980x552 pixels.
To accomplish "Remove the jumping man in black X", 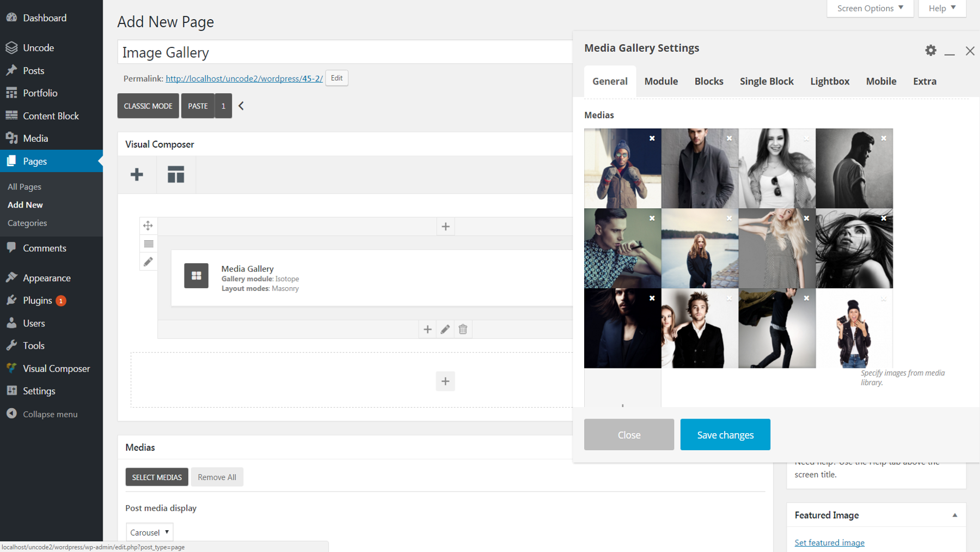I will (x=806, y=298).
